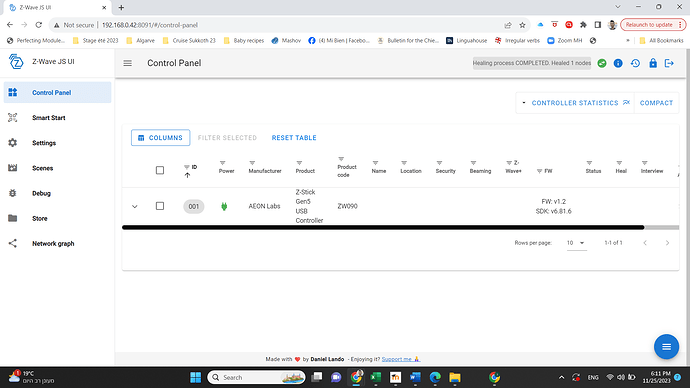
Task: Open the COLUMNS selector
Action: 161,138
